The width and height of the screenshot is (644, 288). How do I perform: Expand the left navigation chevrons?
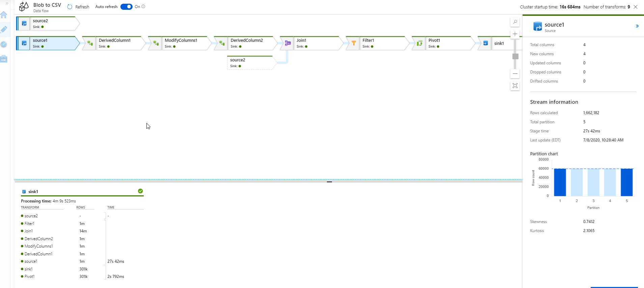click(x=7, y=3)
